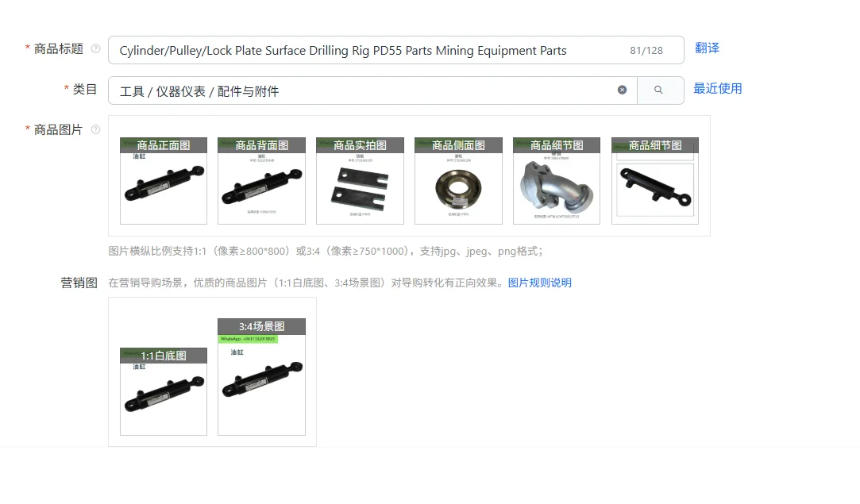The image size is (860, 504).
Task: Clear the category field with the x icon
Action: [x=622, y=90]
